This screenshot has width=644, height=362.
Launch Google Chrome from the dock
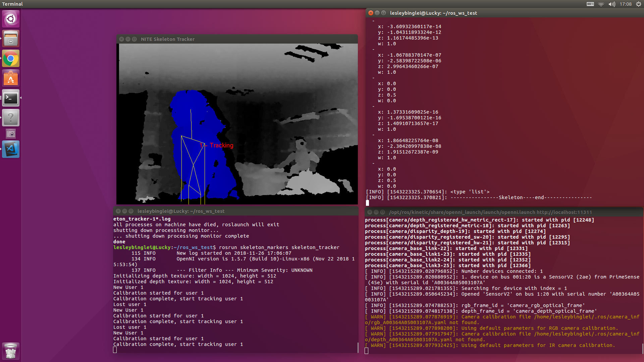[11, 58]
